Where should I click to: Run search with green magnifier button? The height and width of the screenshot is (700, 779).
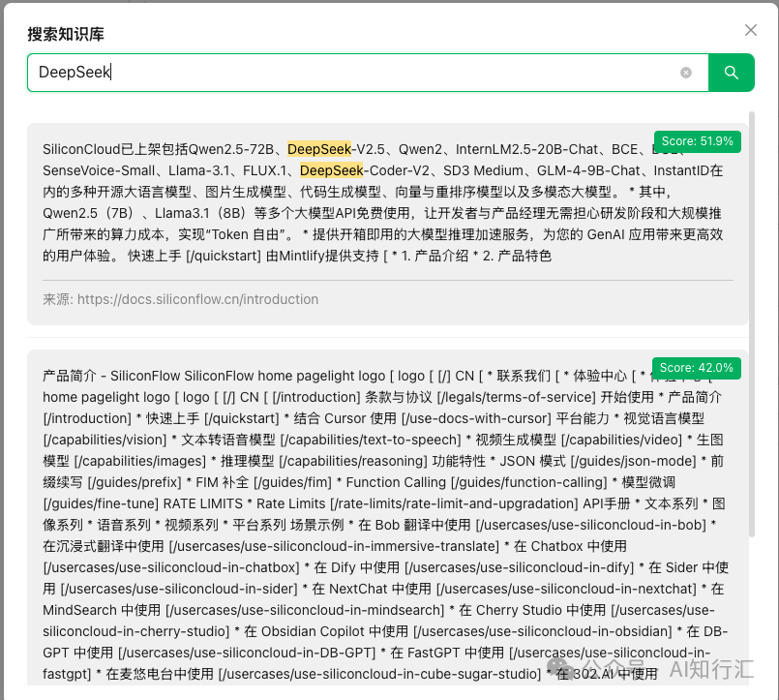732,73
